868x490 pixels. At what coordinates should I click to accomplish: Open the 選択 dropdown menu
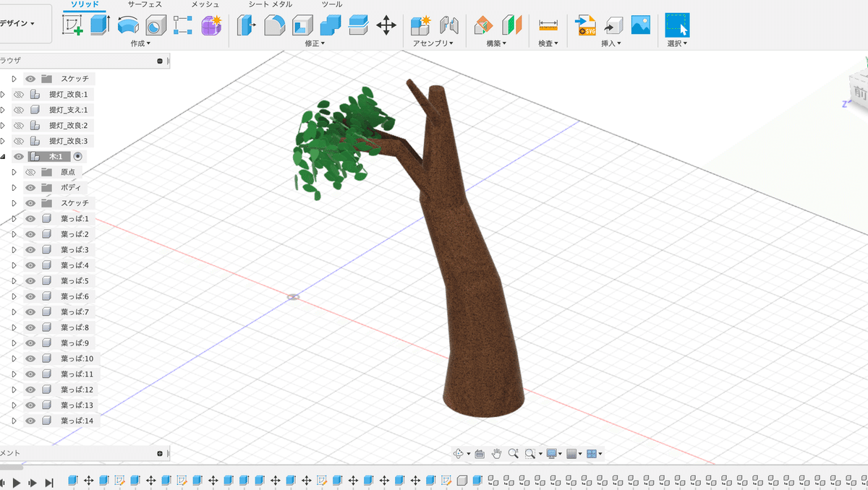(x=677, y=44)
